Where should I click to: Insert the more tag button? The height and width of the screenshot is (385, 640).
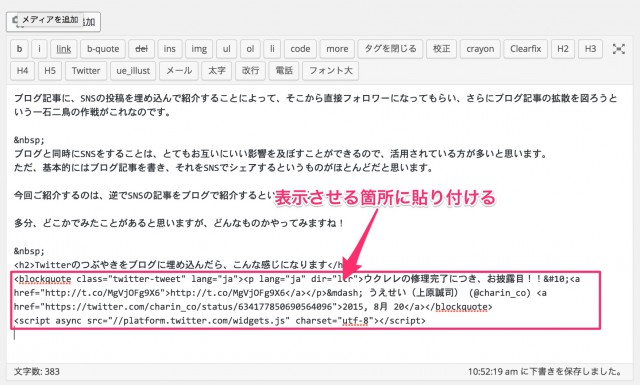pyautogui.click(x=337, y=49)
